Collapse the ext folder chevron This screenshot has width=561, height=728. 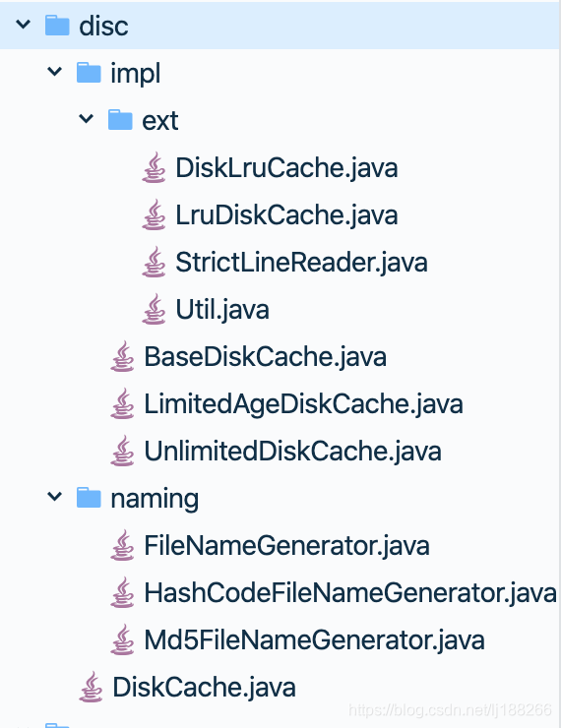[87, 119]
